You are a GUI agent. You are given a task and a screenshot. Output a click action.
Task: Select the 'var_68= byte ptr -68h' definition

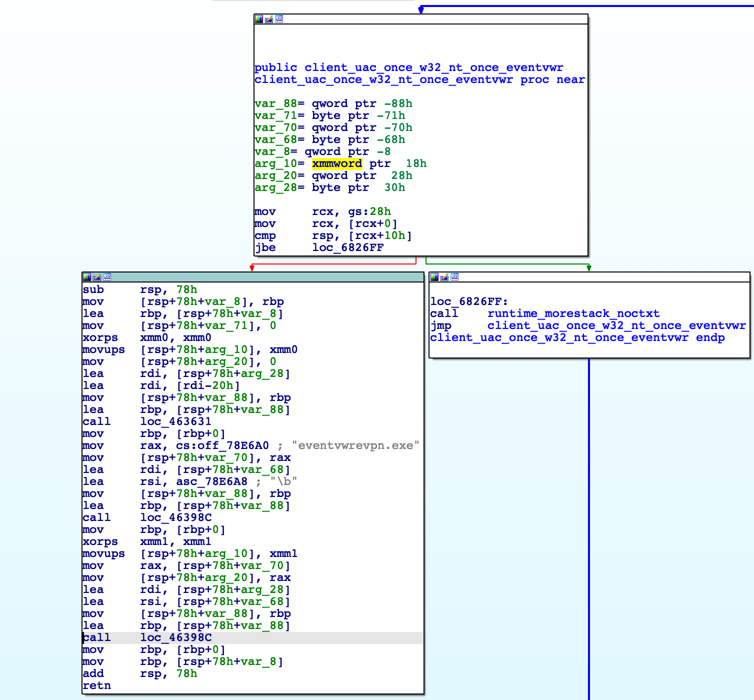[x=330, y=139]
